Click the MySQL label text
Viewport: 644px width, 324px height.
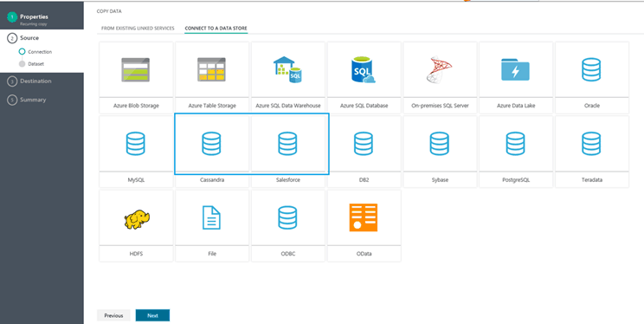(136, 179)
